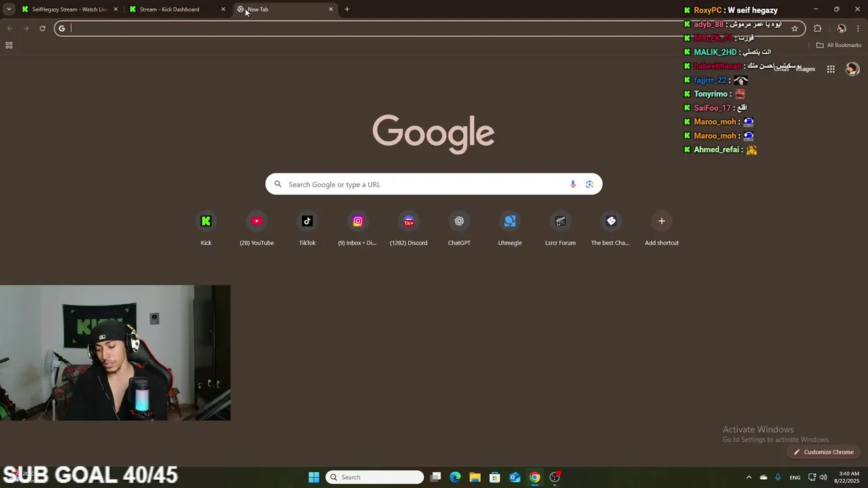Close the Kick Dashboard tab
This screenshot has height=488, width=868.
[x=223, y=9]
